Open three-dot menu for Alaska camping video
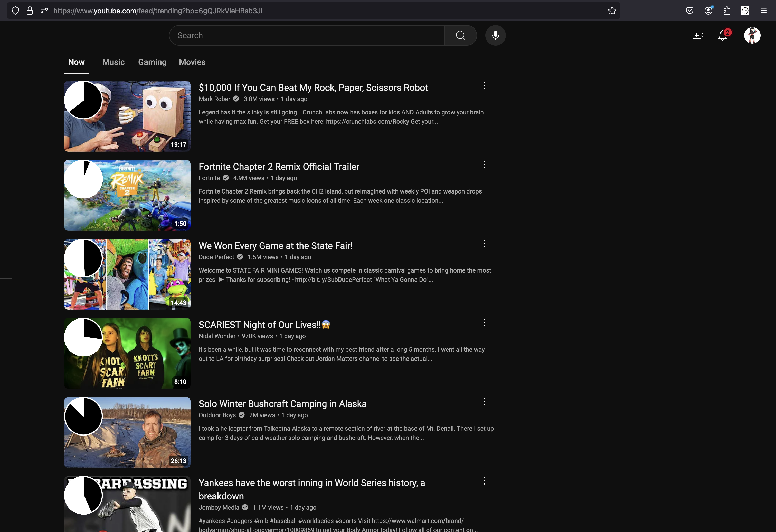 tap(484, 402)
